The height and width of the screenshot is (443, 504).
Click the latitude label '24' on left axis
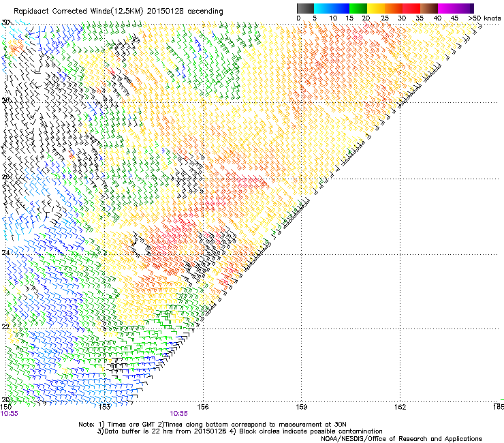5,253
